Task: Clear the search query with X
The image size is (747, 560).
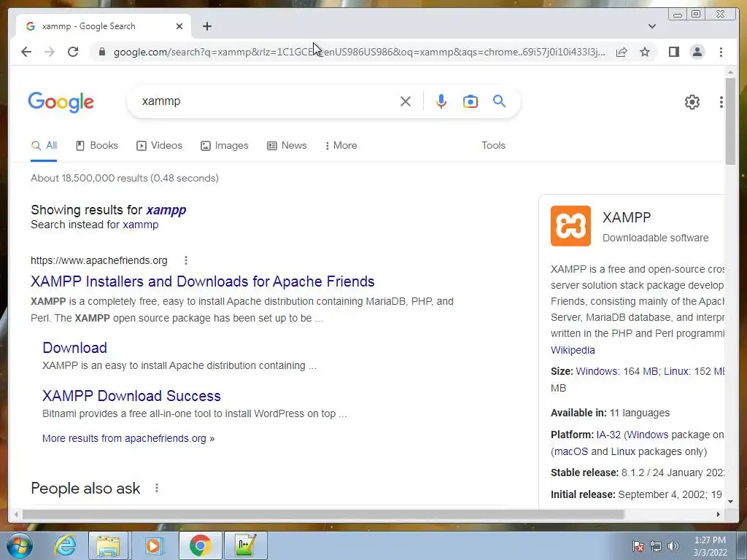Action: pos(406,101)
